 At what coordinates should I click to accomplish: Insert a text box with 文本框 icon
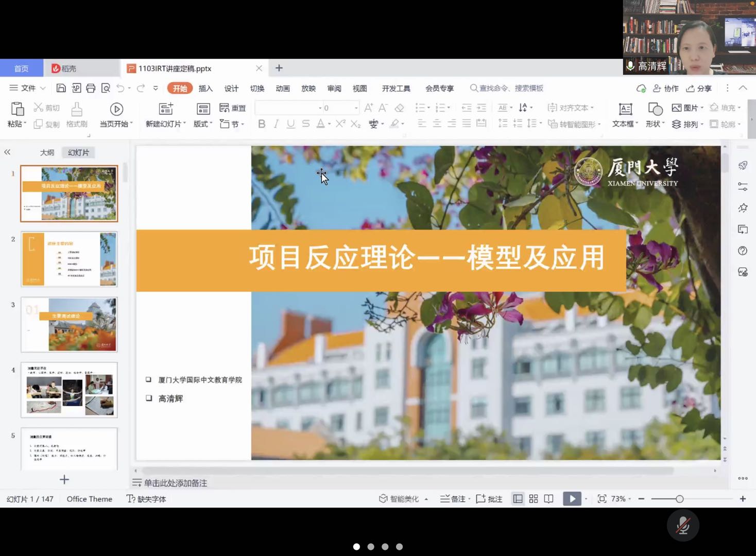click(x=625, y=109)
